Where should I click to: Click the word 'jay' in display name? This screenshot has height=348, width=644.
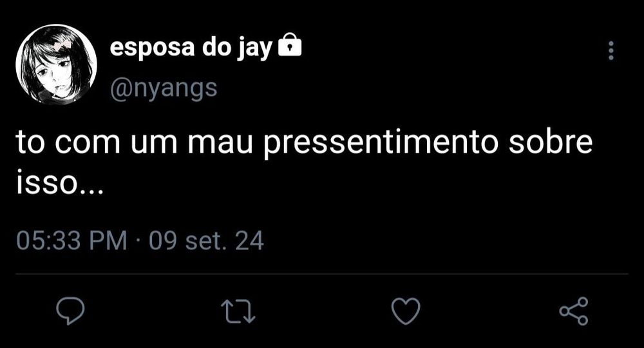pos(254,50)
